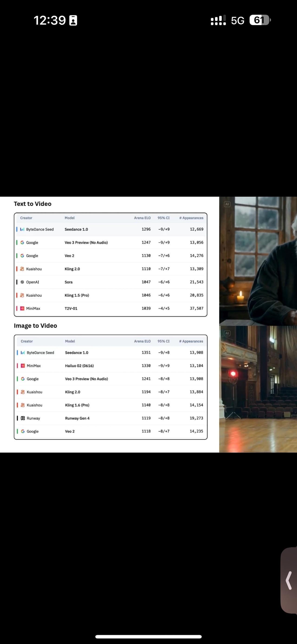297x644 pixels.
Task: Select the T2V-01 model name
Action: (x=71, y=309)
